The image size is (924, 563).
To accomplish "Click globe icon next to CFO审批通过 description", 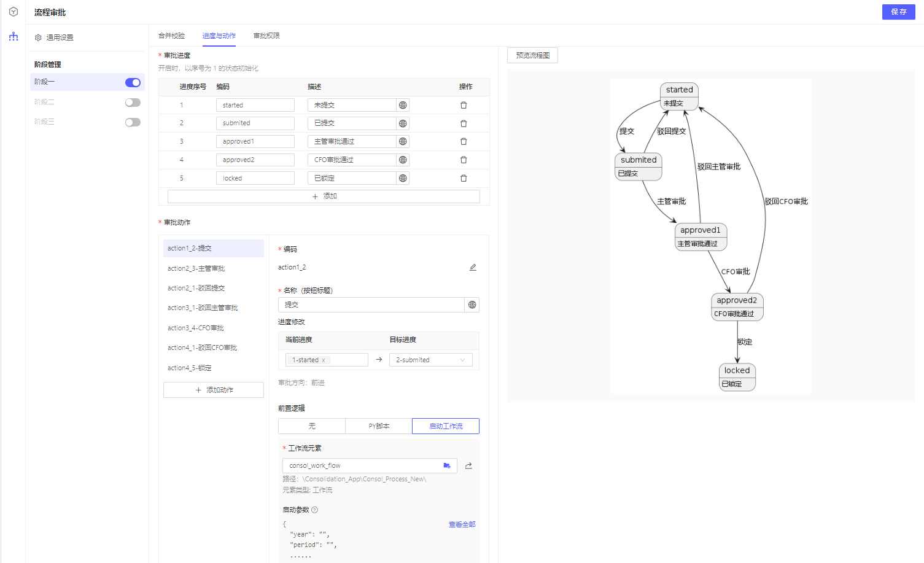I will 403,160.
